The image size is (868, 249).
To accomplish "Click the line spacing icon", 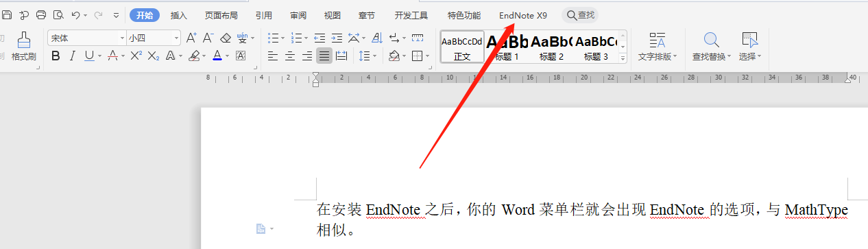I will pyautogui.click(x=364, y=56).
